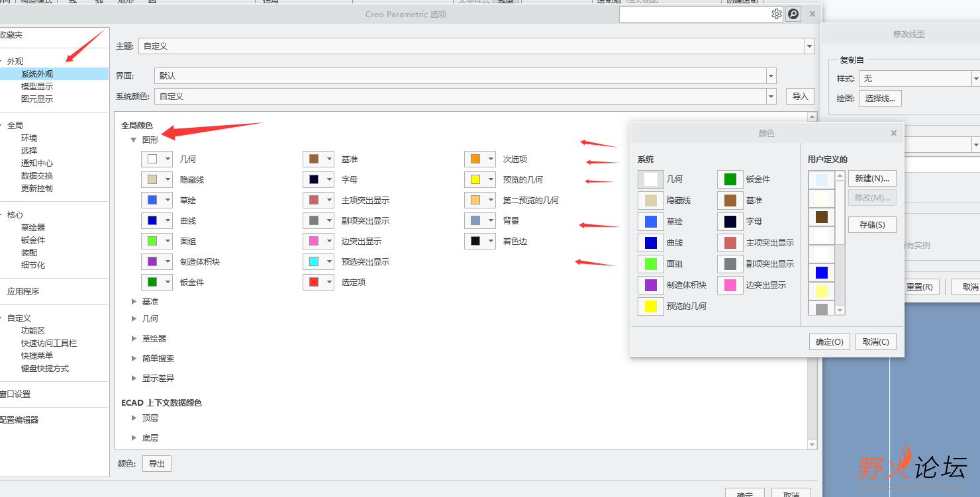Click the dark magnifier search icon
The width and height of the screenshot is (980, 497).
793,13
